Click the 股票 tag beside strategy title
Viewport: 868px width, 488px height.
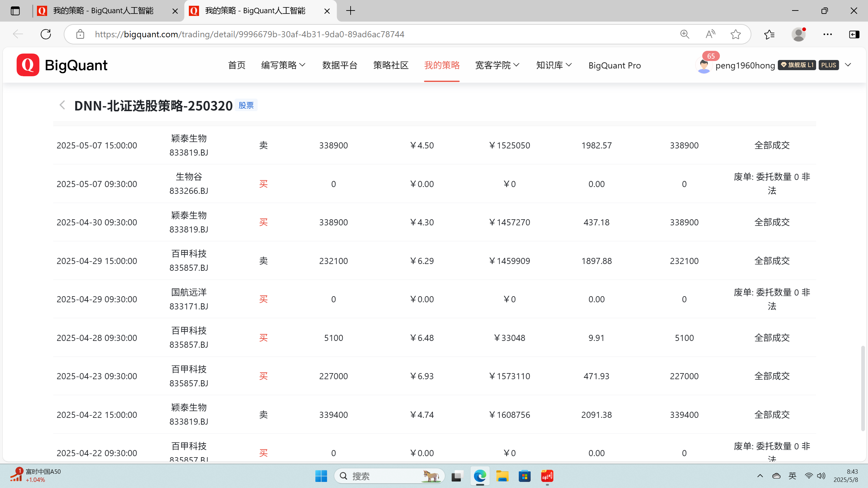(x=246, y=105)
